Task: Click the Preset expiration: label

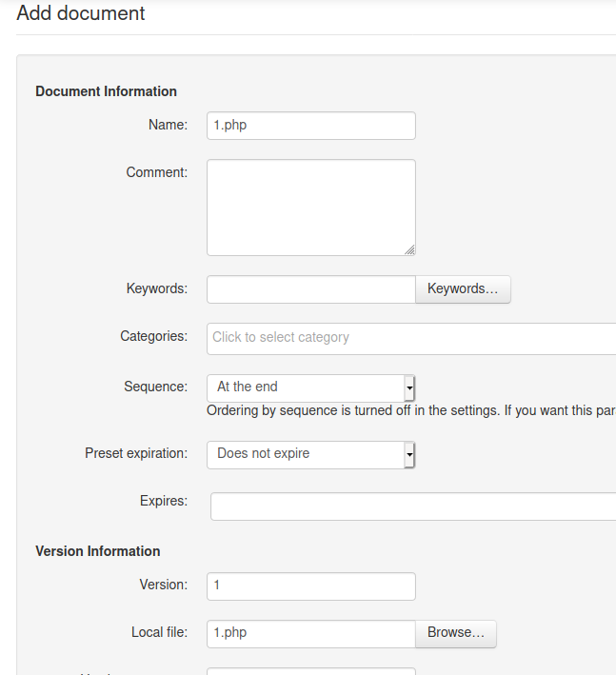Action: [136, 453]
